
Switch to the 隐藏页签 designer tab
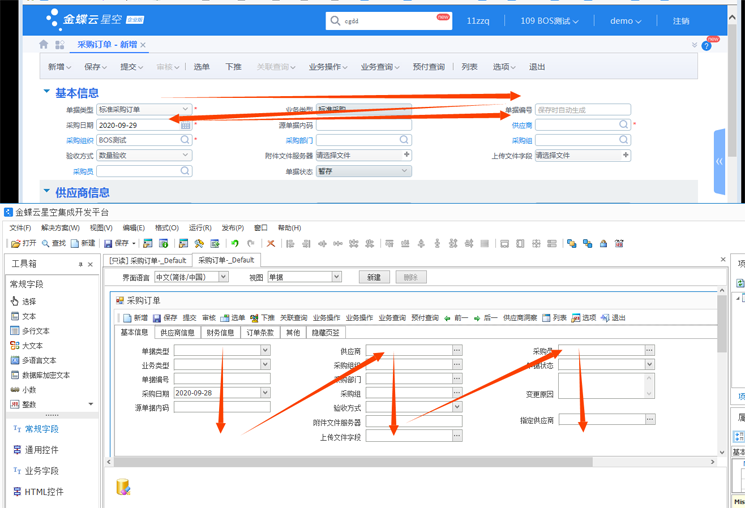tap(325, 333)
